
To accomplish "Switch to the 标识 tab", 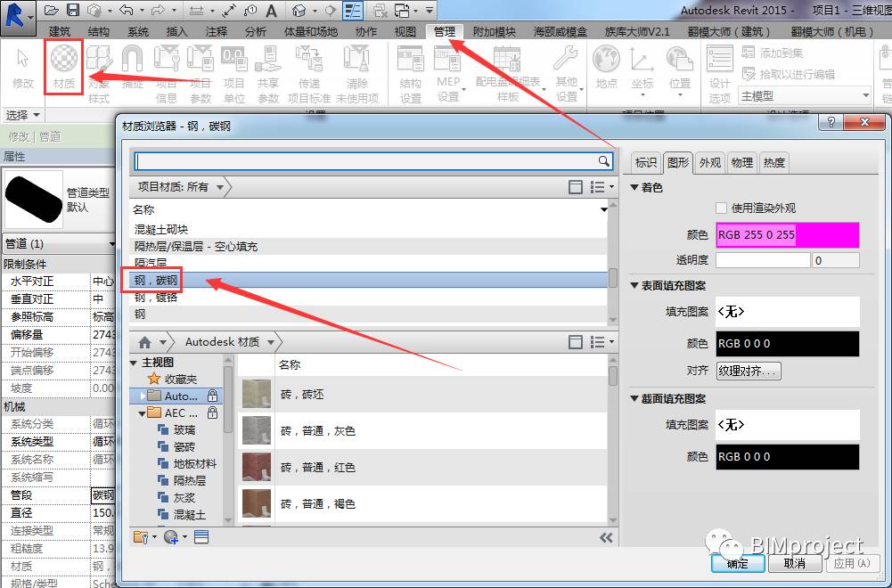I will click(646, 163).
